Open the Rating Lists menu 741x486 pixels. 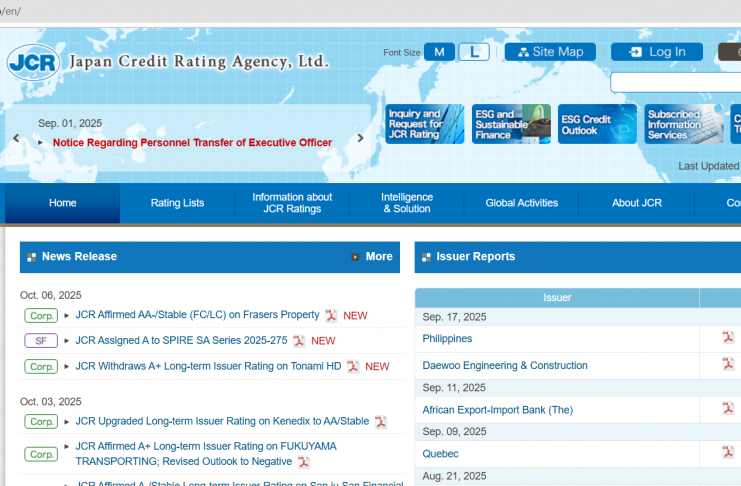point(177,203)
